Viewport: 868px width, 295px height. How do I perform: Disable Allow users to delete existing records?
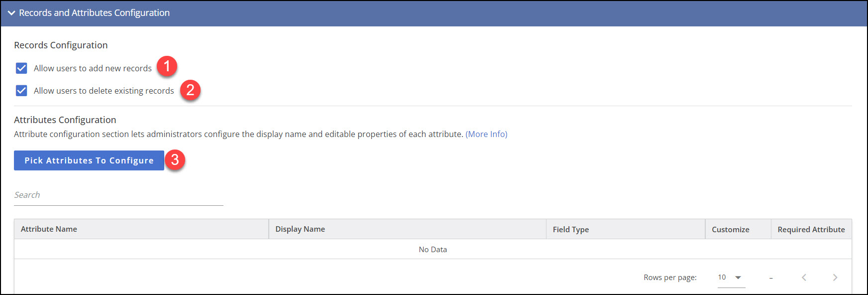(x=21, y=90)
